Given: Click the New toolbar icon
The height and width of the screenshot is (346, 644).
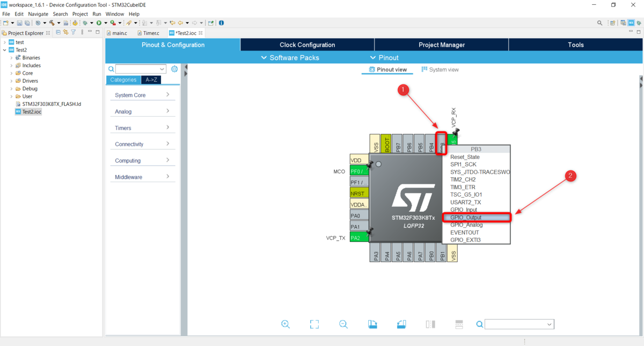Looking at the screenshot, I should tap(5, 23).
